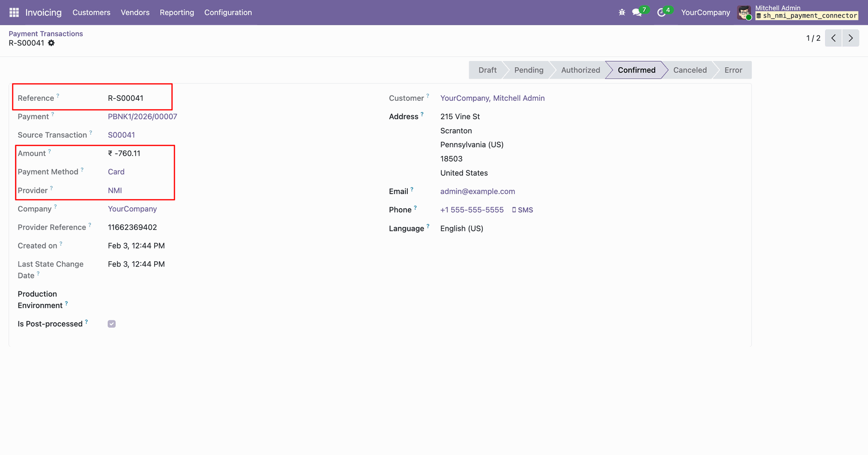
Task: Click reference value R-S00041 in the form
Action: click(125, 98)
